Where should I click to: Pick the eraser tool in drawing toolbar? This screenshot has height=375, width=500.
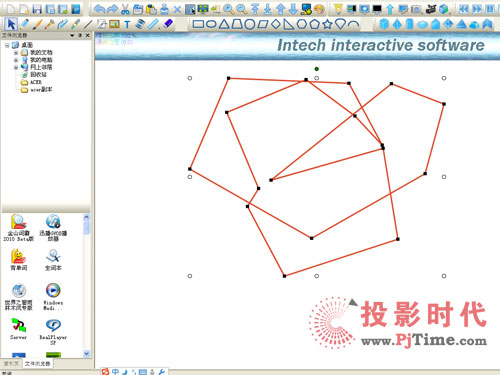[168, 24]
